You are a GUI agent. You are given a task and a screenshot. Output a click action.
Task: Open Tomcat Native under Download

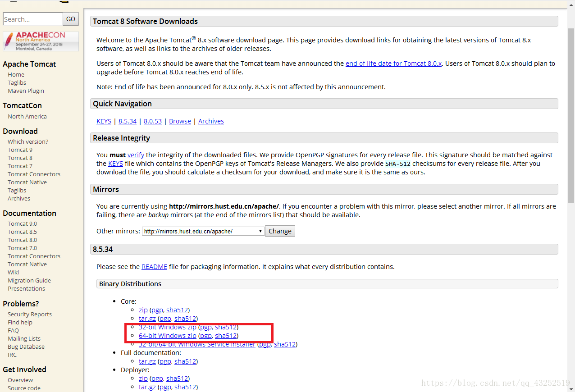pyautogui.click(x=27, y=182)
